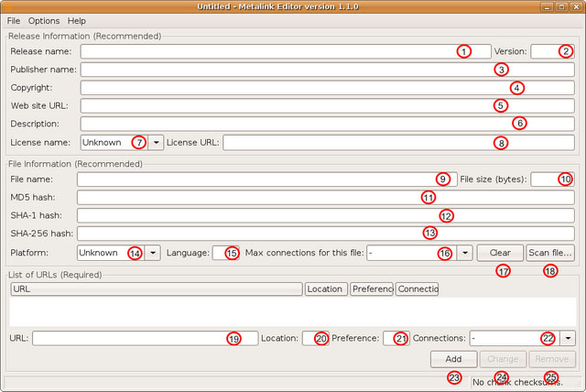Click the Add button
The height and width of the screenshot is (392, 586).
click(454, 359)
